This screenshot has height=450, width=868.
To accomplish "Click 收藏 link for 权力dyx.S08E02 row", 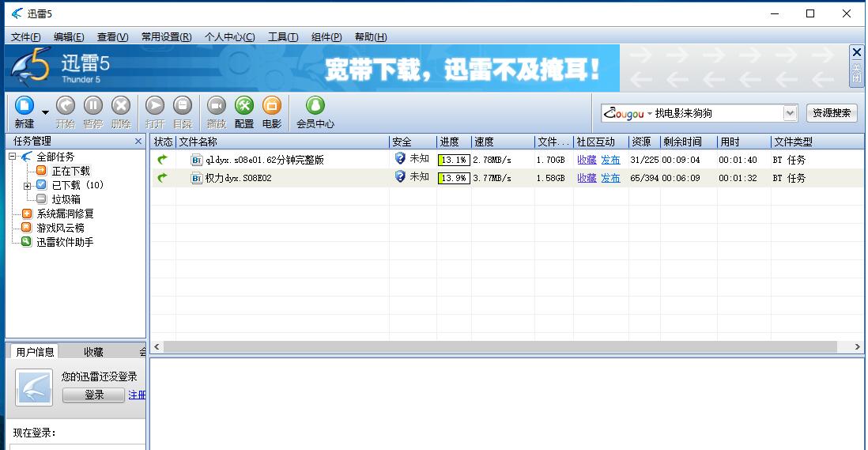I will pyautogui.click(x=587, y=178).
